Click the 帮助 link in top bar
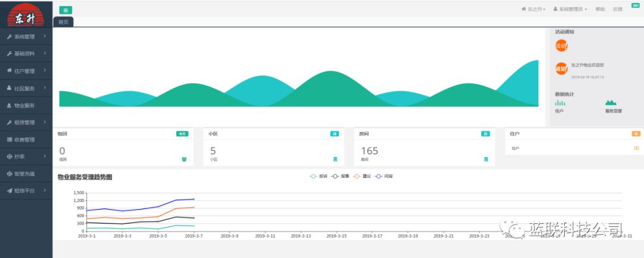The image size is (644, 258). coord(600,9)
